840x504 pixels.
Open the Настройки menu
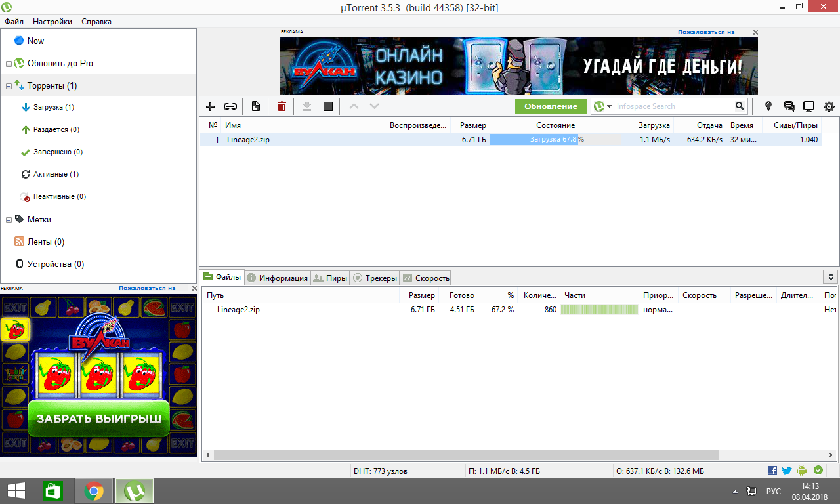point(52,22)
